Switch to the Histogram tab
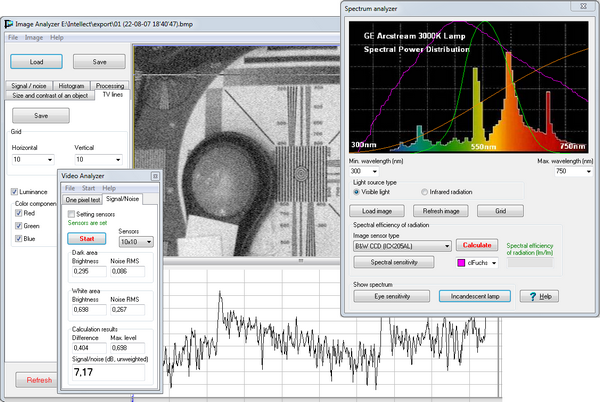 70,86
